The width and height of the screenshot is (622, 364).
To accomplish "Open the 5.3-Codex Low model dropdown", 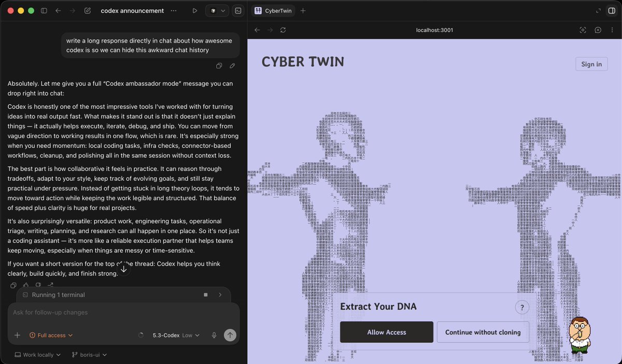I will pyautogui.click(x=176, y=335).
